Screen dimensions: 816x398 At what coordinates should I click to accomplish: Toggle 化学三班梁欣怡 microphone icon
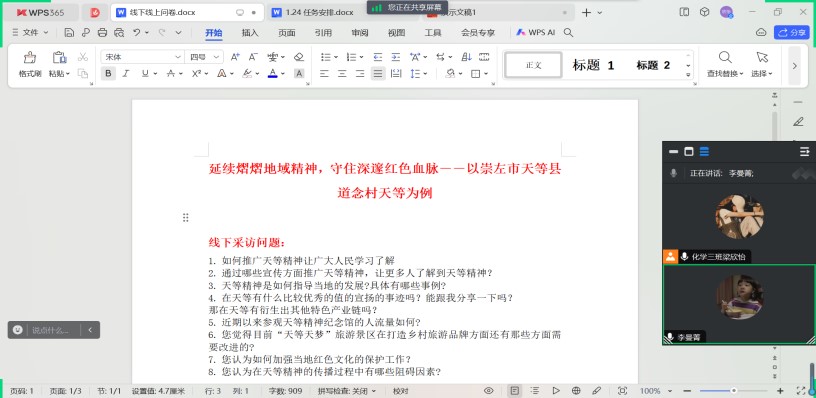[684, 256]
